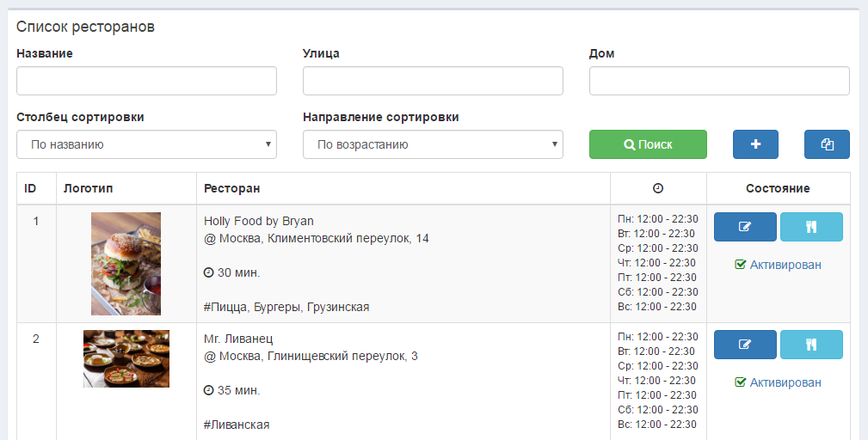
Task: Focus the Название input field
Action: 146,81
